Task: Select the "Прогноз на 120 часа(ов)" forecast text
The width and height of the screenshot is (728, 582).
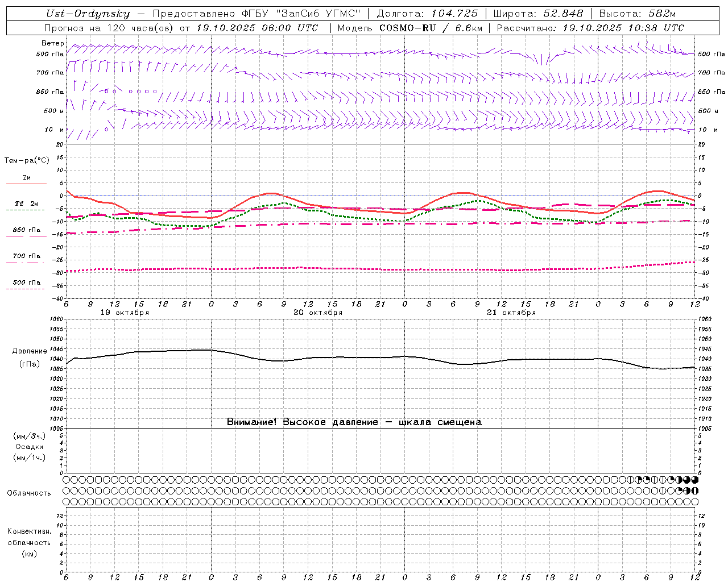Action: [x=109, y=28]
